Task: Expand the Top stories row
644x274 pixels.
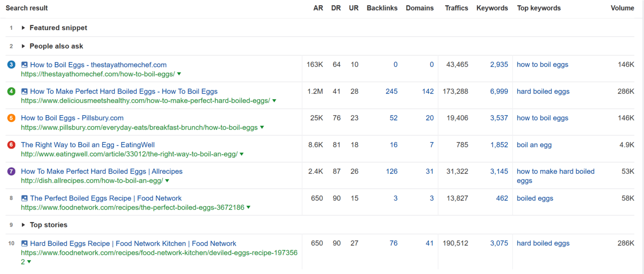Action: tap(23, 225)
